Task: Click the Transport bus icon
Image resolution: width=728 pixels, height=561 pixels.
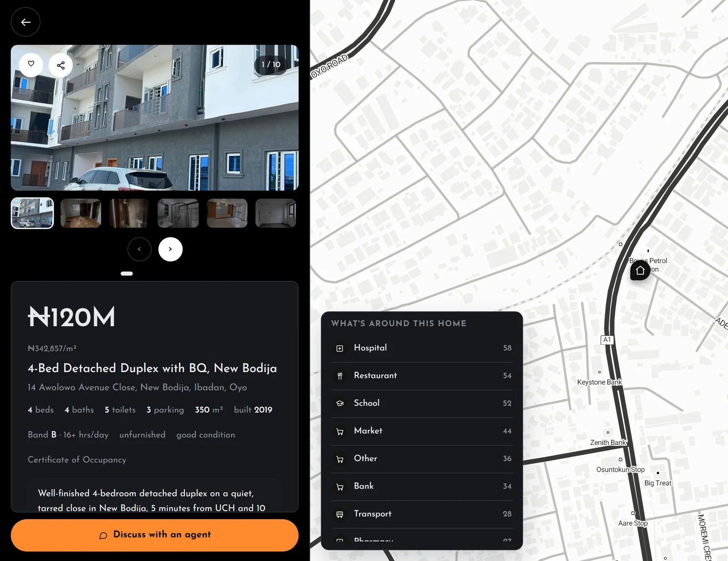Action: (339, 514)
